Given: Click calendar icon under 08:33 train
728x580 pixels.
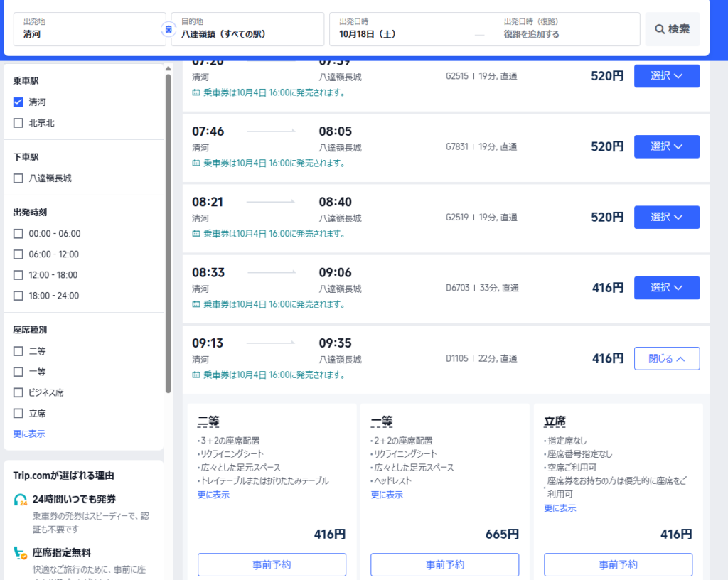Looking at the screenshot, I should pyautogui.click(x=196, y=305).
